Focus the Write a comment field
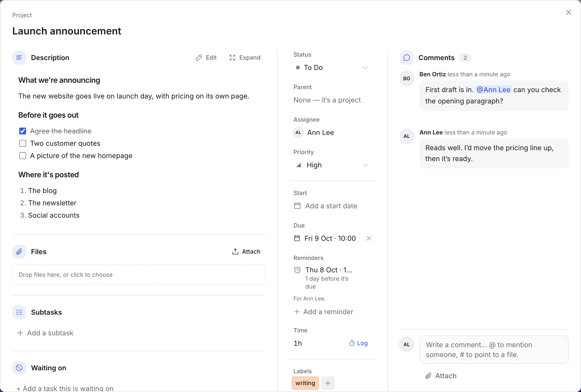581x392 pixels. click(494, 349)
